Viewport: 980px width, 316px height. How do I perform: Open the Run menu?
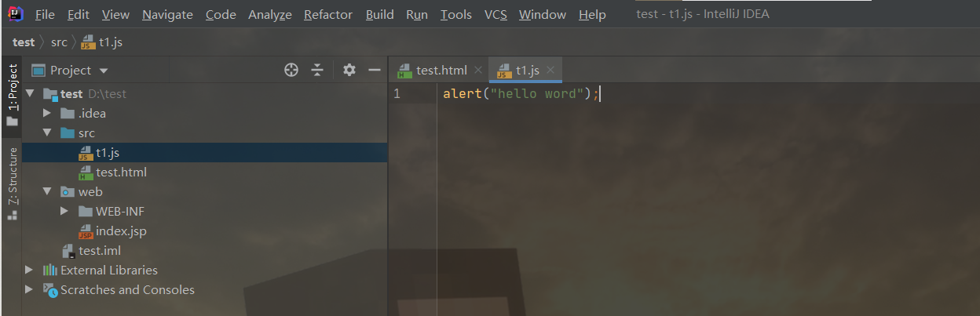(x=417, y=15)
